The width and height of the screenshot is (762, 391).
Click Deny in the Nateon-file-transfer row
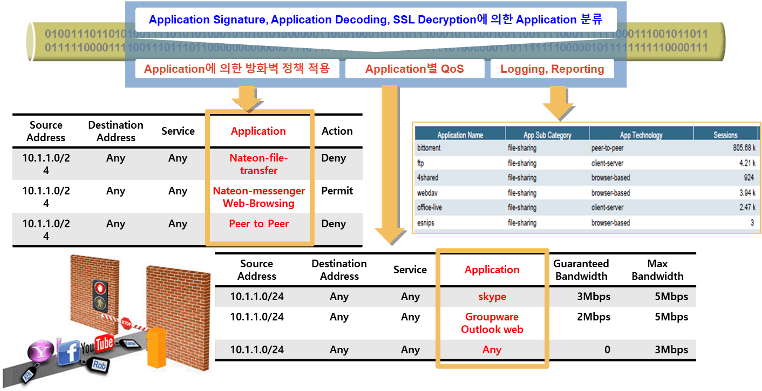(x=333, y=158)
